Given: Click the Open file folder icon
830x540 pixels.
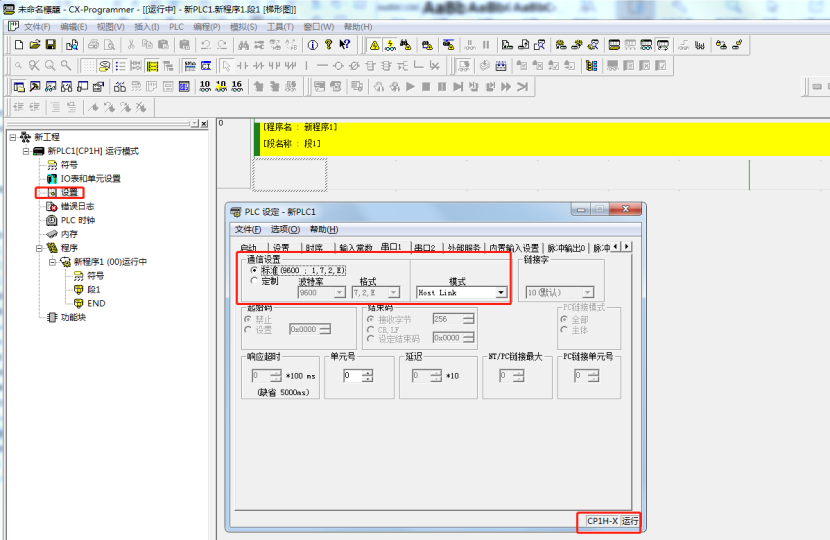Looking at the screenshot, I should [35, 45].
